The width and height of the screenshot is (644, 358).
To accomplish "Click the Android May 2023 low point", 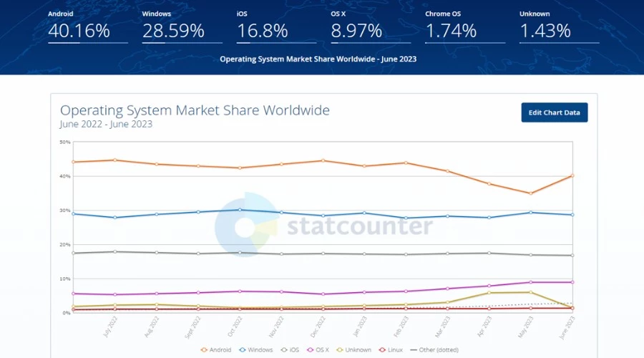I will click(530, 193).
